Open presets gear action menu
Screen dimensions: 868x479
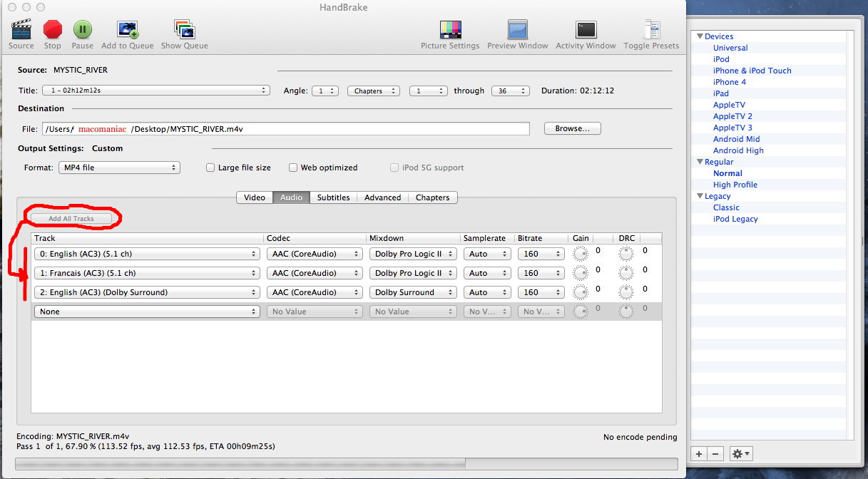740,453
